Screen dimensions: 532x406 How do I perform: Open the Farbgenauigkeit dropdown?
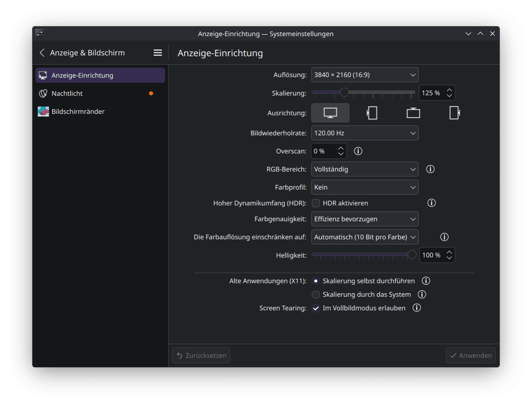click(x=365, y=219)
